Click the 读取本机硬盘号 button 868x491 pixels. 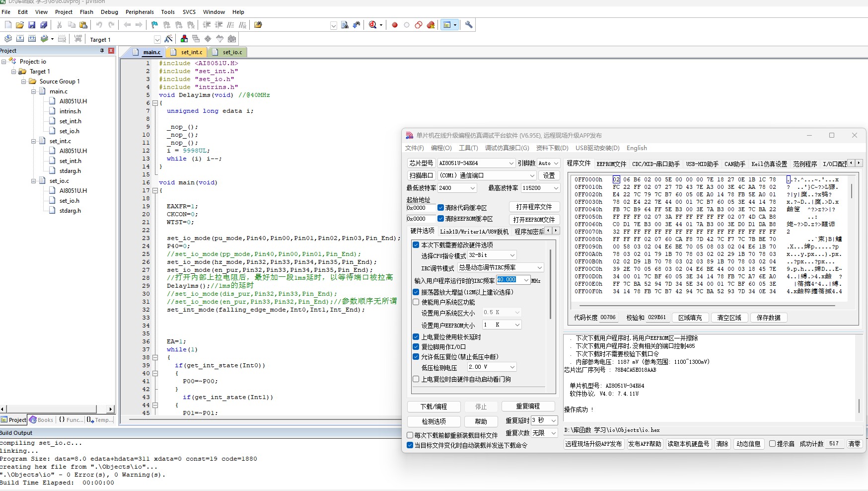click(688, 444)
